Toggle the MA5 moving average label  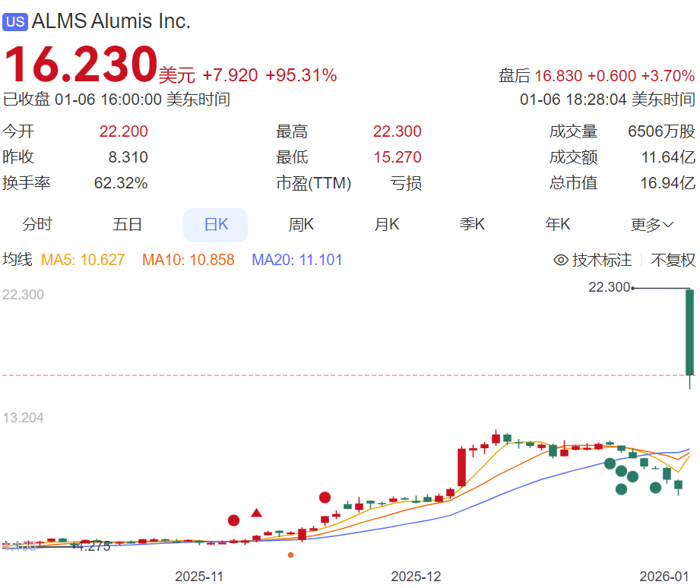[83, 260]
